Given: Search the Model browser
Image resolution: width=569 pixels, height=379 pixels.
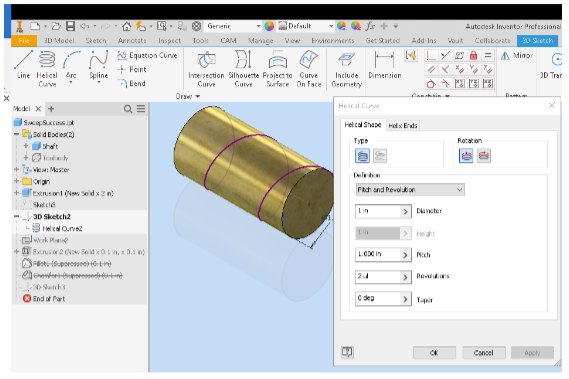Looking at the screenshot, I should (x=128, y=109).
